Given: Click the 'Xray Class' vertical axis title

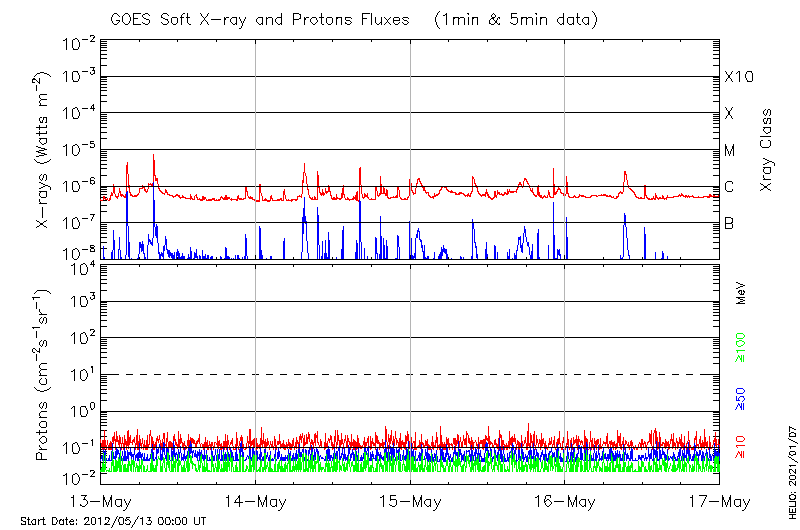Looking at the screenshot, I should [767, 150].
